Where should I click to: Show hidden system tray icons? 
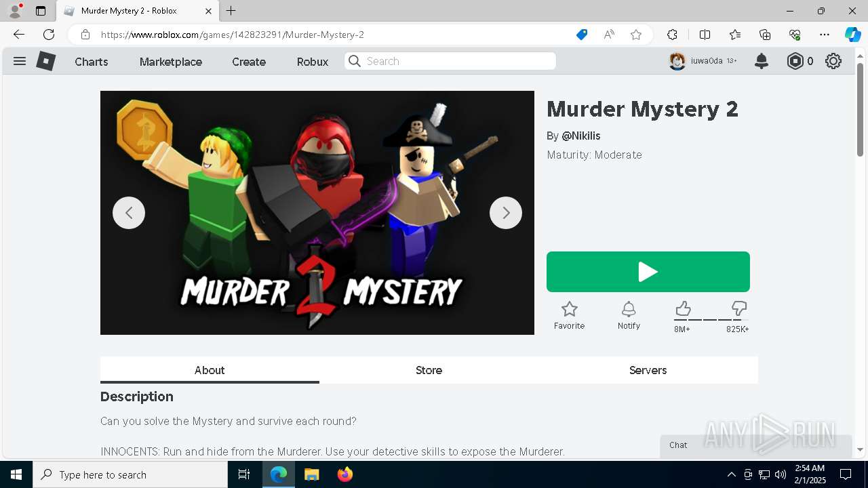coord(731,474)
